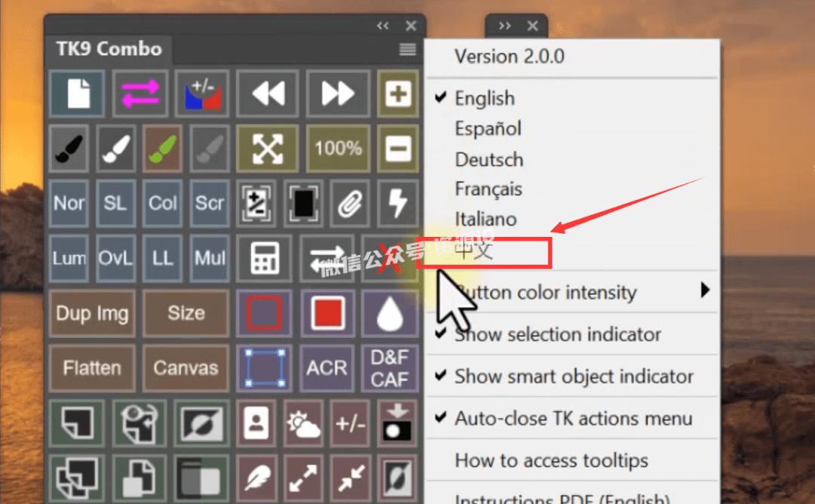Click the fit-to-screen crossed arrows icon
Viewport: 815px width, 504px height.
[x=268, y=149]
